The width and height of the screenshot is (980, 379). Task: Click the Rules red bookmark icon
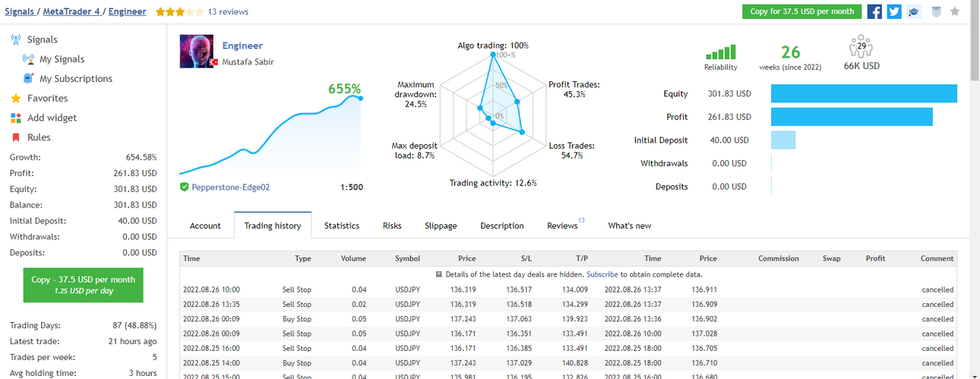point(16,137)
